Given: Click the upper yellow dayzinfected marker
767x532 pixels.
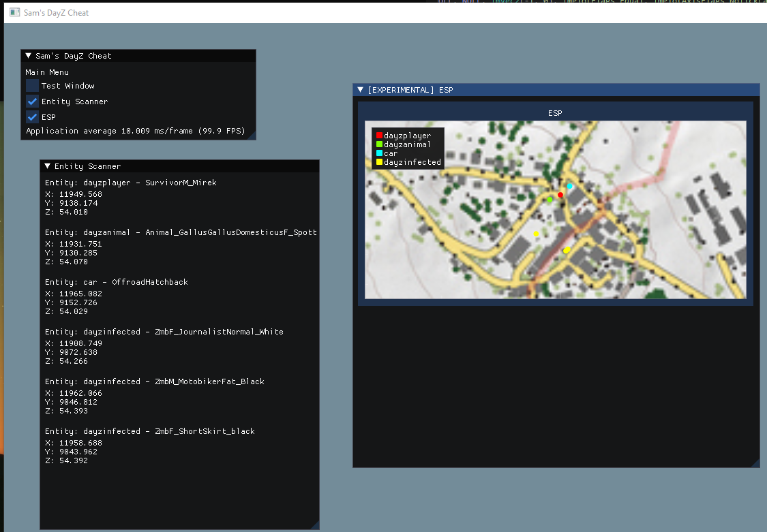Looking at the screenshot, I should point(536,233).
